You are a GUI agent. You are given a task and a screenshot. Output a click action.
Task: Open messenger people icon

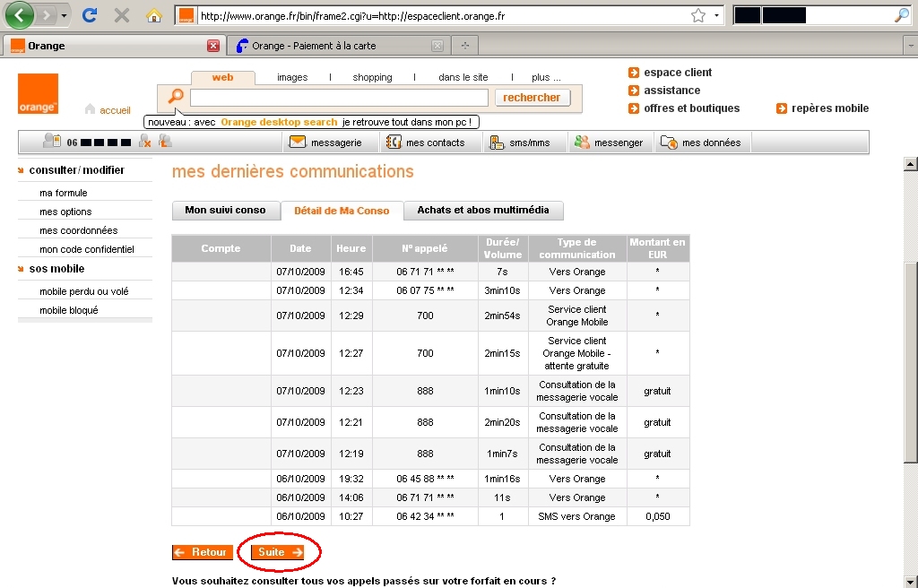582,142
